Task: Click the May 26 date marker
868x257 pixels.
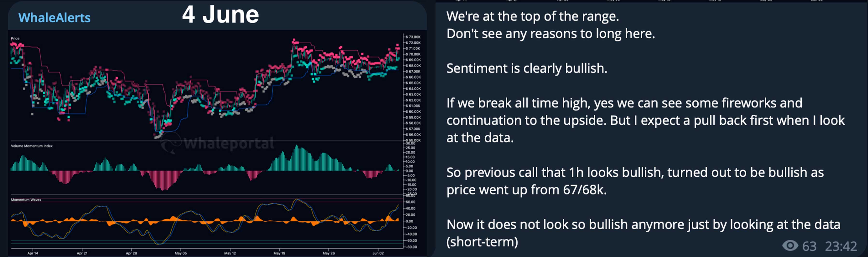Action: point(329,253)
